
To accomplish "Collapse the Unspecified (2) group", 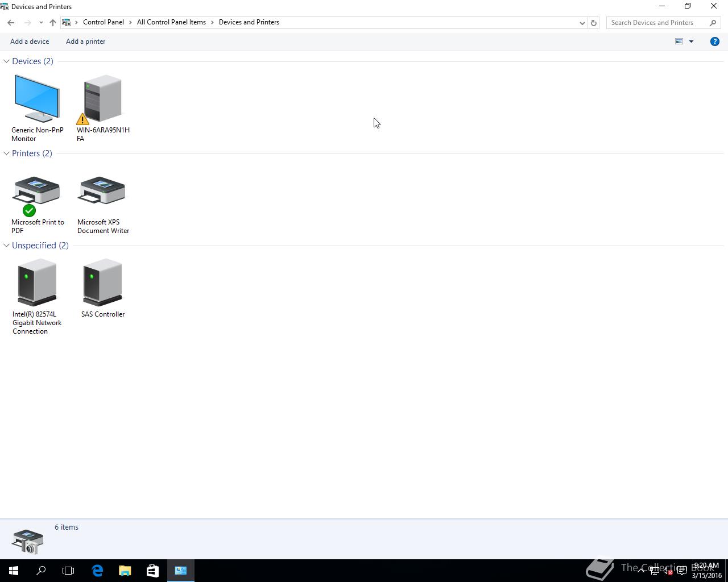I will (x=6, y=246).
